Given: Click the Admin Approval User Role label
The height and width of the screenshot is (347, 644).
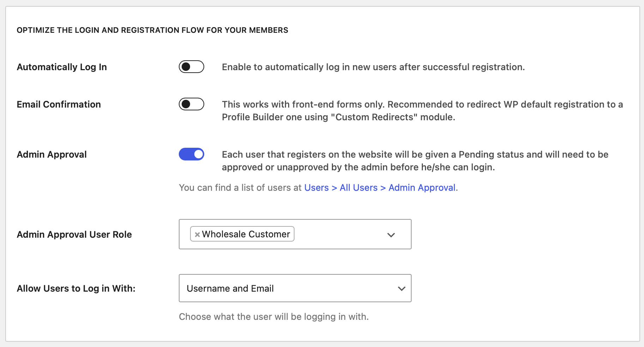Looking at the screenshot, I should pyautogui.click(x=74, y=235).
